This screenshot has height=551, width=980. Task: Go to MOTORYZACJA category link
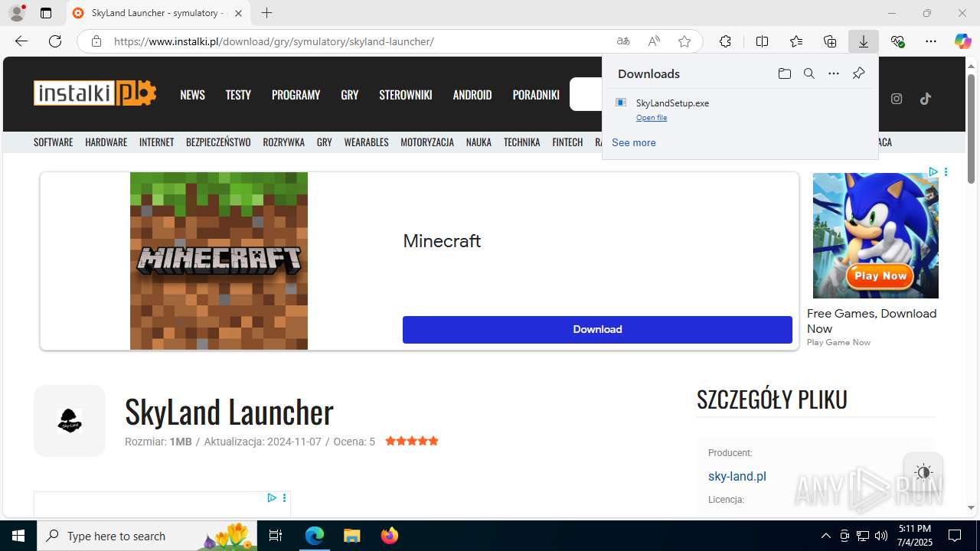[x=427, y=142]
